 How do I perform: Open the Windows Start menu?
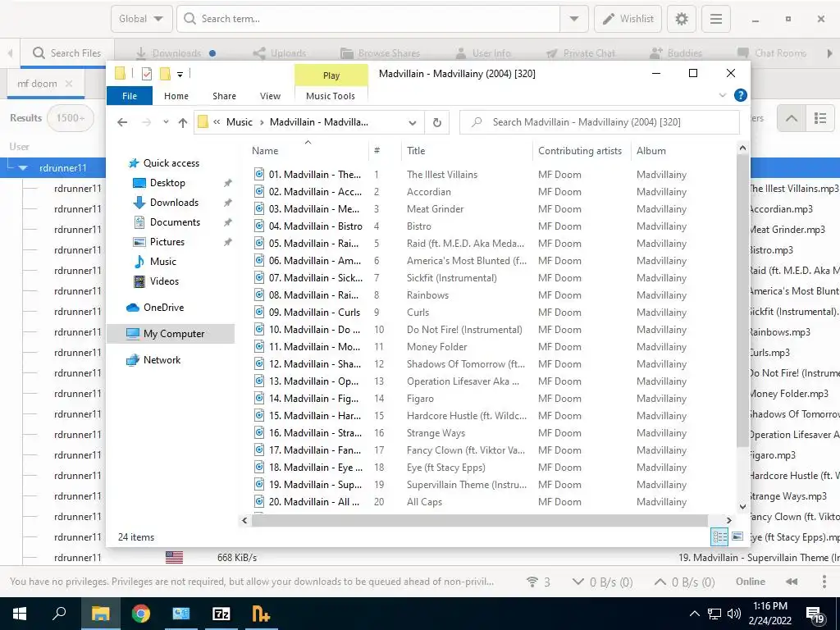pos(20,614)
